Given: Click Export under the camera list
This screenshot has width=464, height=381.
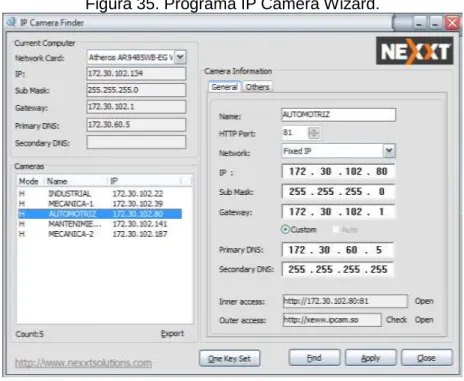Looking at the screenshot, I should coord(172,334).
